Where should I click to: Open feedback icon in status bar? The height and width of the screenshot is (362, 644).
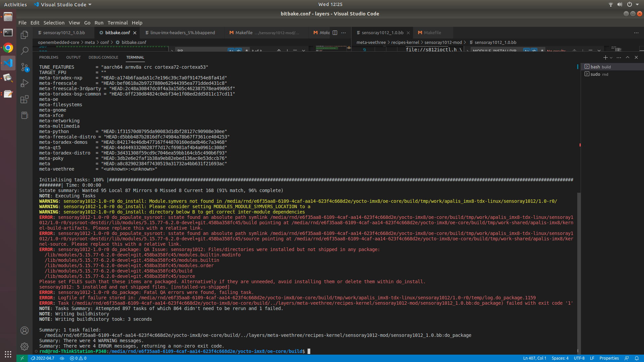point(627,358)
